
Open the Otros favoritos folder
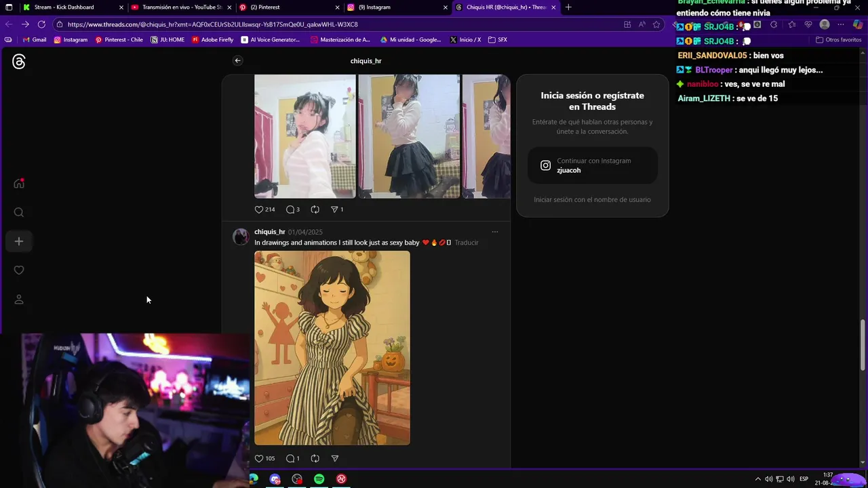click(x=839, y=39)
